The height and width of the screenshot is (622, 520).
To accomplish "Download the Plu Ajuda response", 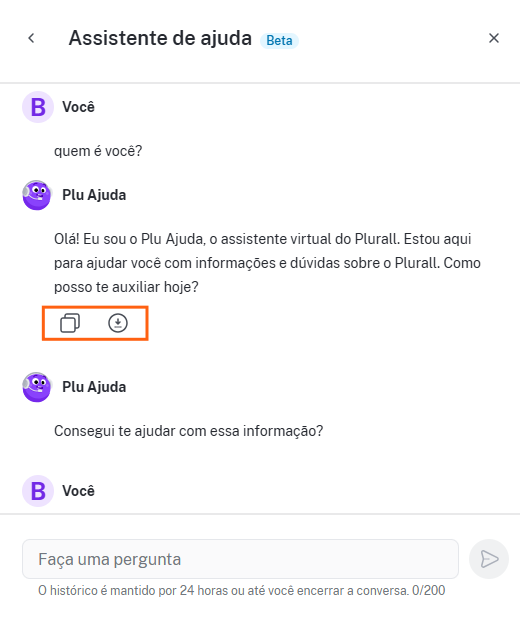I will tap(118, 323).
